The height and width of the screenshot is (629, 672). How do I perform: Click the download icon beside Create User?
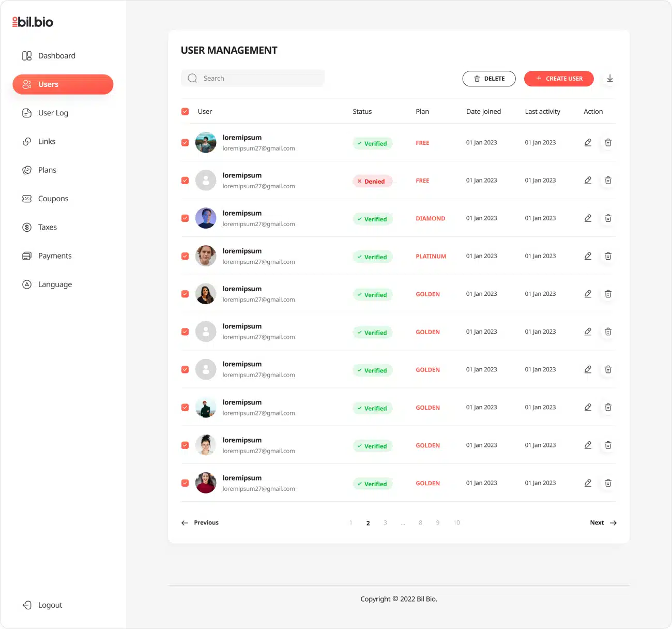[610, 79]
